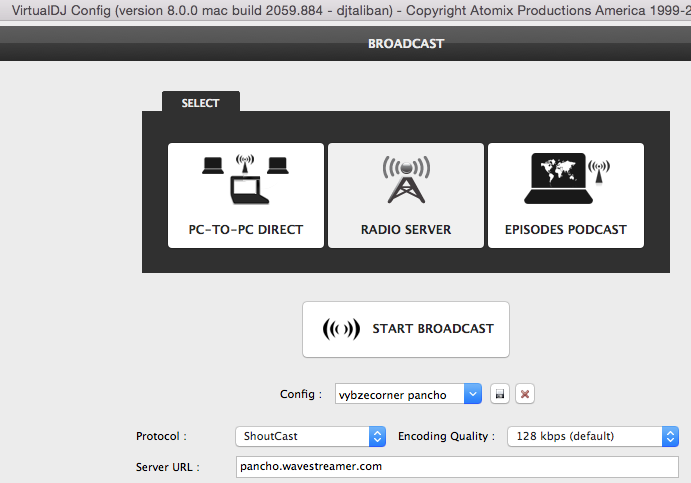Click the 'Encoding Quality :' label
The height and width of the screenshot is (483, 691).
[445, 436]
